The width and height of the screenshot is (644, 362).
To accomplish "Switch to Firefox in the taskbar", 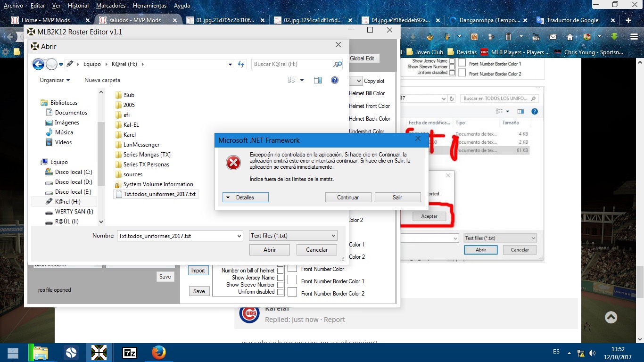I will coord(158,353).
